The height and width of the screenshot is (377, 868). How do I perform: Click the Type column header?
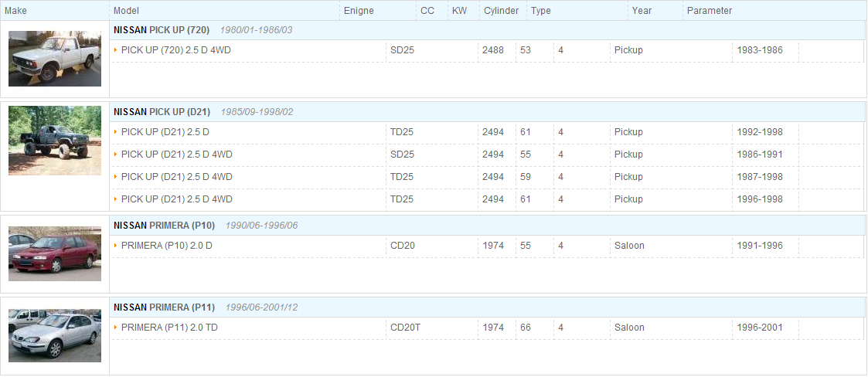pyautogui.click(x=541, y=11)
